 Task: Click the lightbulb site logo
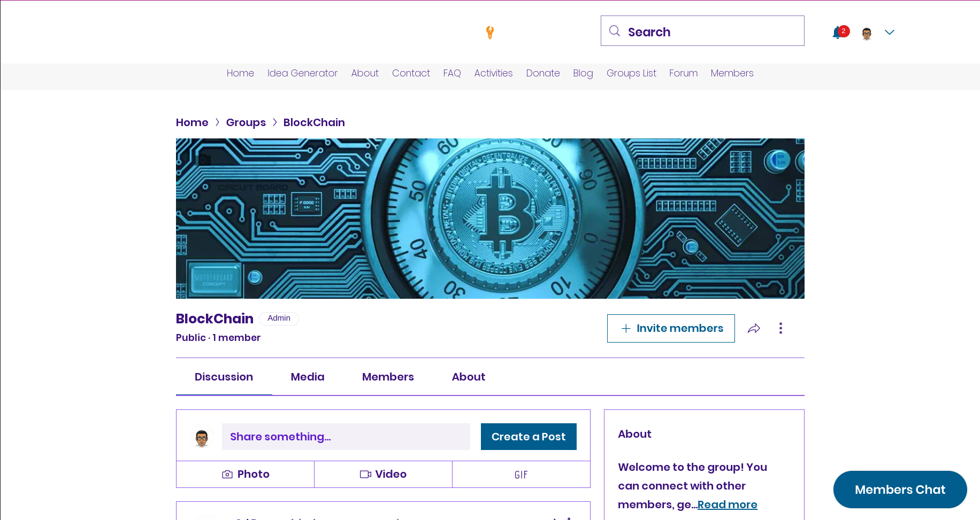[x=489, y=32]
